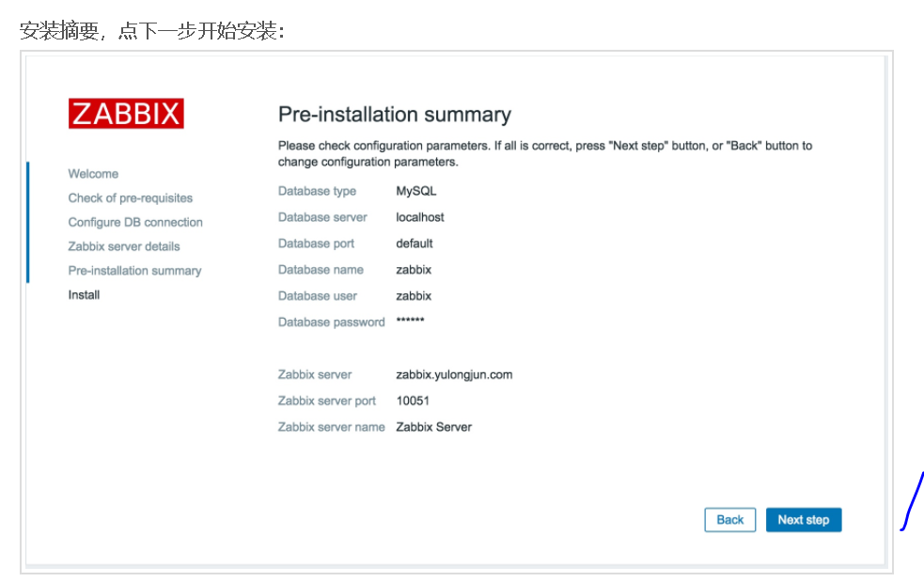The image size is (924, 582).
Task: Click the 10051 server port value
Action: tap(413, 401)
